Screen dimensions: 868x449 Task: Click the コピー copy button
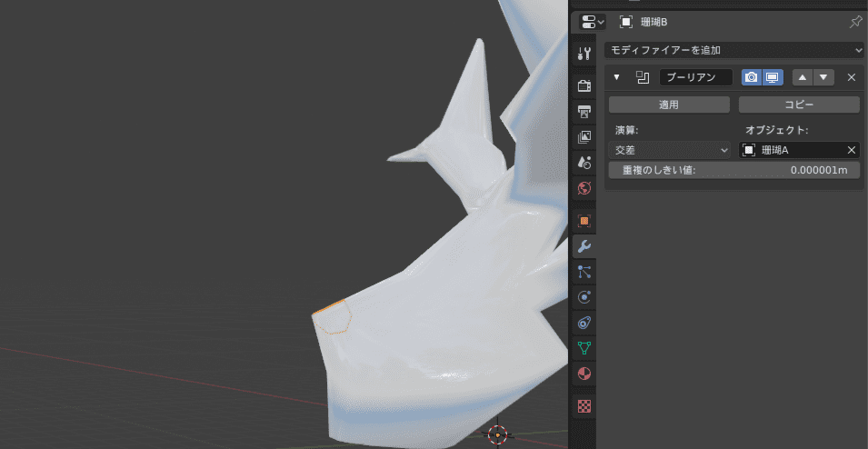tap(799, 105)
